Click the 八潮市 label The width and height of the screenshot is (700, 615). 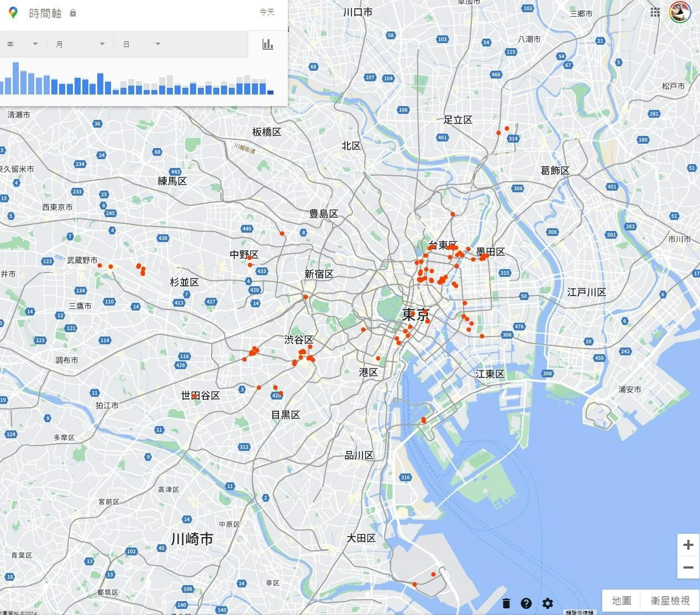(x=529, y=39)
